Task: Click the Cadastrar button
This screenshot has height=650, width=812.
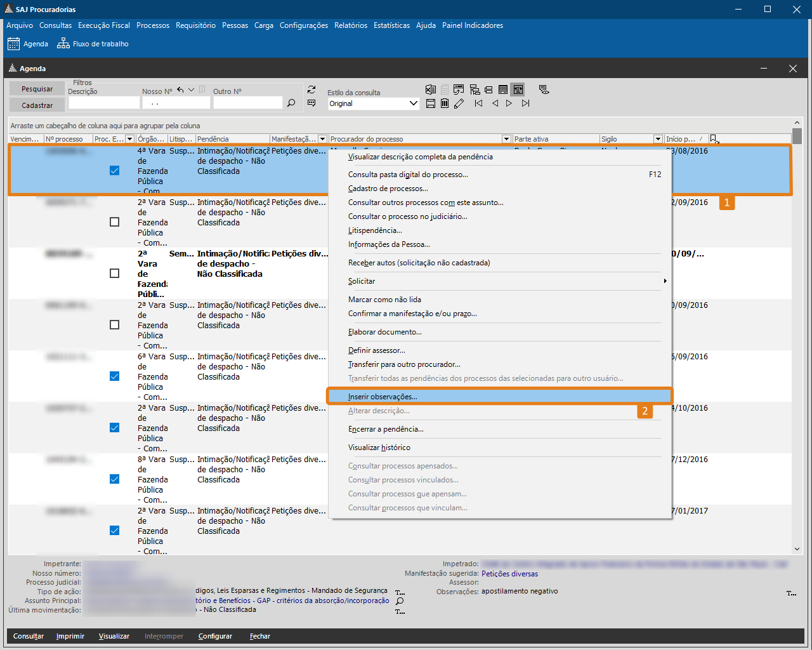Action: point(37,105)
